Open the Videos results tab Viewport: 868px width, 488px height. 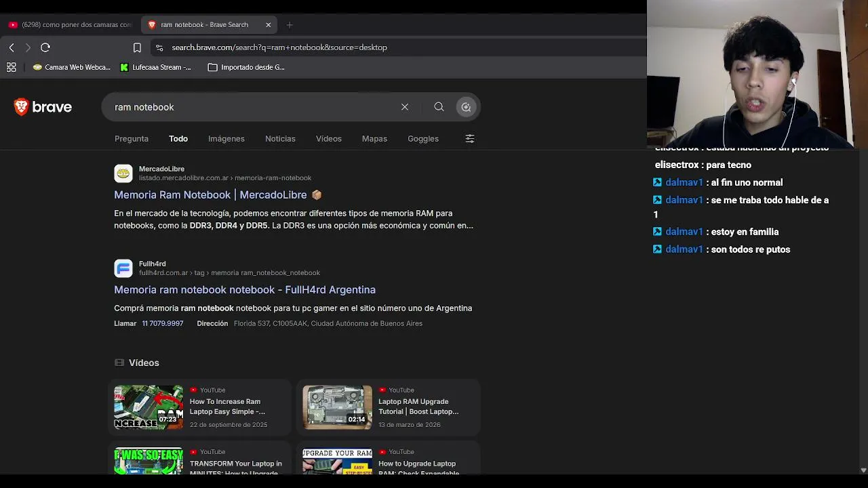click(x=329, y=139)
